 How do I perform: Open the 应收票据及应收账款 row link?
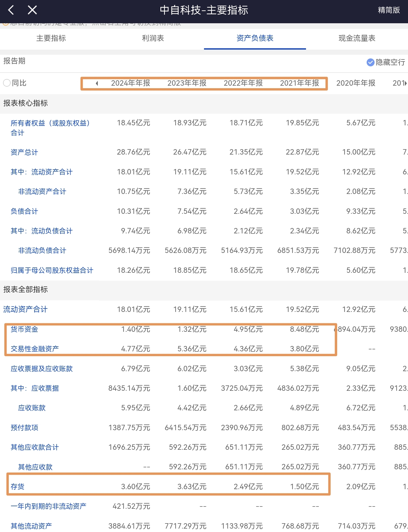pyautogui.click(x=42, y=369)
